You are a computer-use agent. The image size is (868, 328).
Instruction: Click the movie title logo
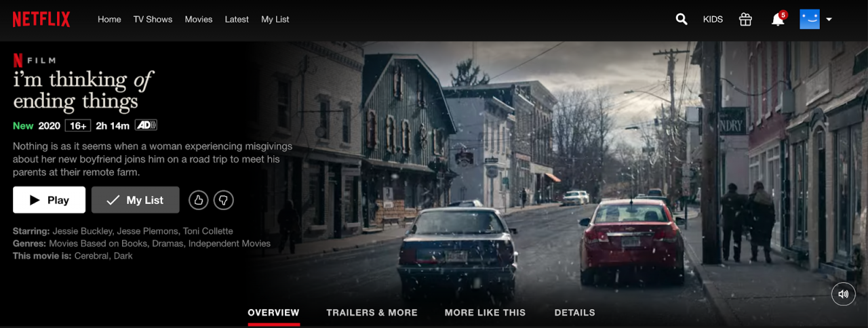coord(83,90)
